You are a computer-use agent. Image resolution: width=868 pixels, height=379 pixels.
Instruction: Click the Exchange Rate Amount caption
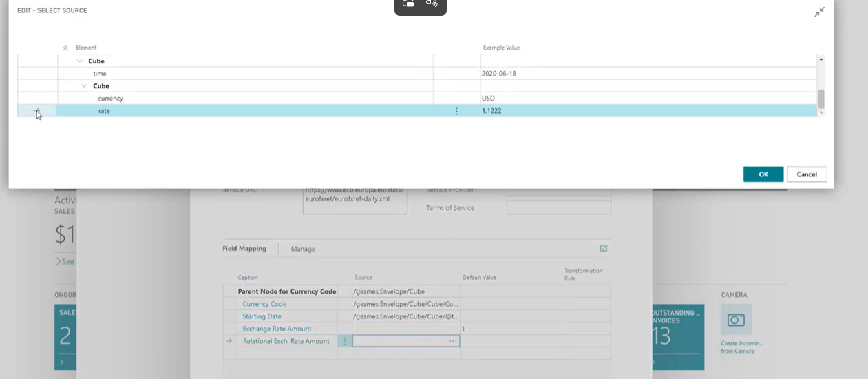tap(277, 329)
